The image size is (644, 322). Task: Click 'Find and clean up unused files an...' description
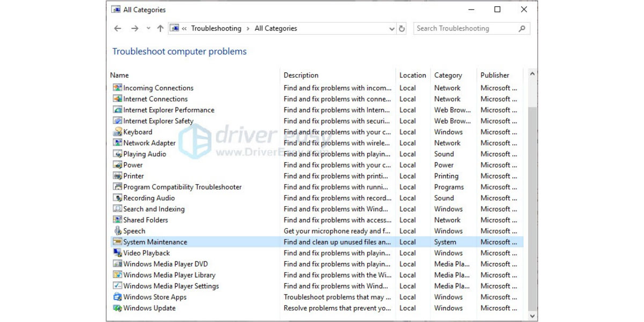pos(337,241)
